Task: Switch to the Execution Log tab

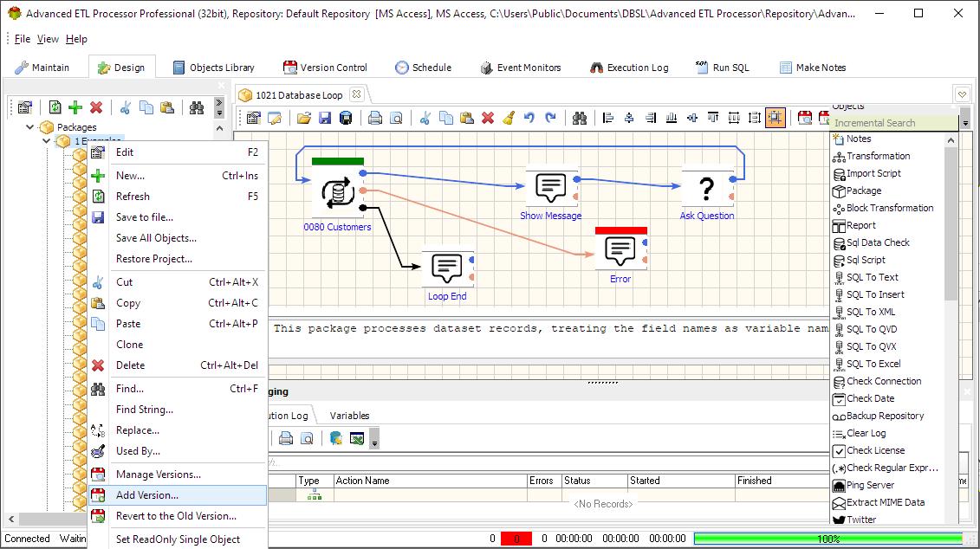Action: click(x=629, y=68)
